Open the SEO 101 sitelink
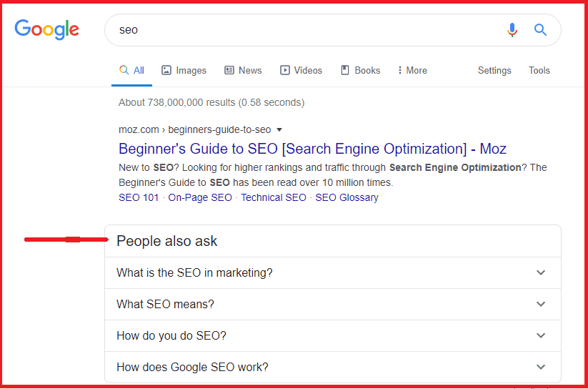 (x=139, y=197)
